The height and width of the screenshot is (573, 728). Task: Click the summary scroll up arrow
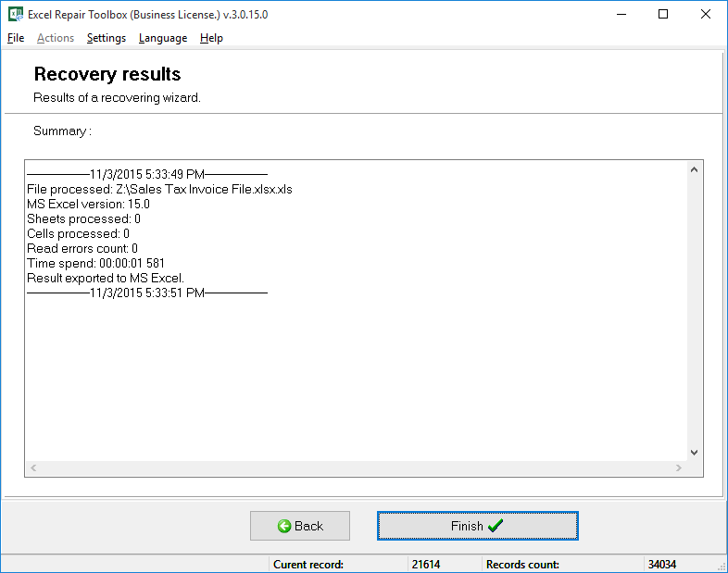click(x=694, y=169)
